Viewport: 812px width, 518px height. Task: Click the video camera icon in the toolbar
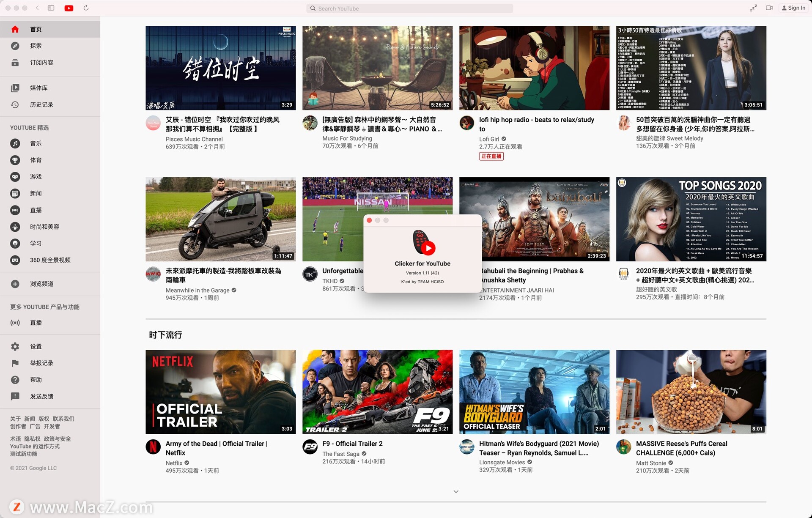(769, 8)
